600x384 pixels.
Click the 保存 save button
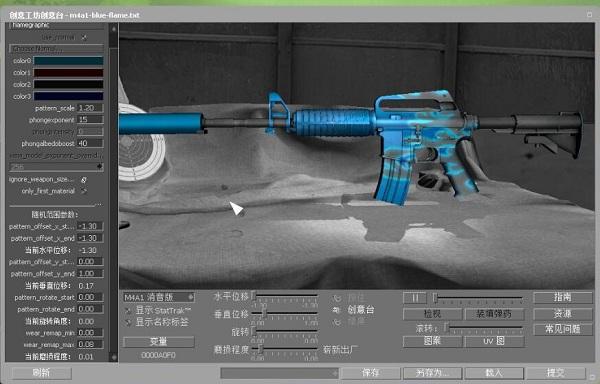(371, 373)
